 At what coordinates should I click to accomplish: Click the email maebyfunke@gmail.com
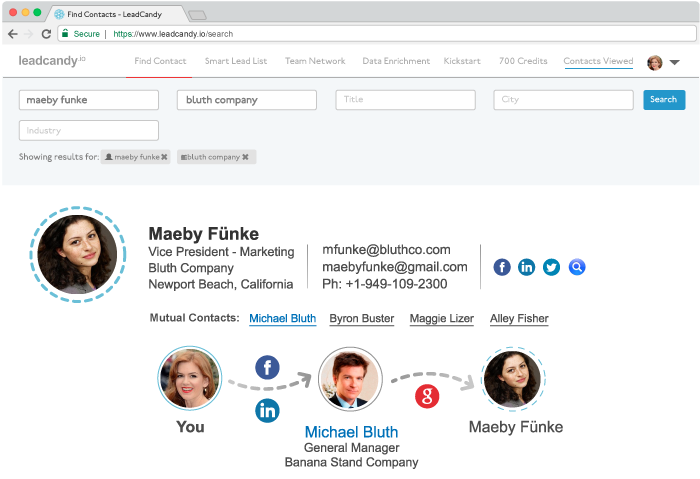click(x=395, y=267)
